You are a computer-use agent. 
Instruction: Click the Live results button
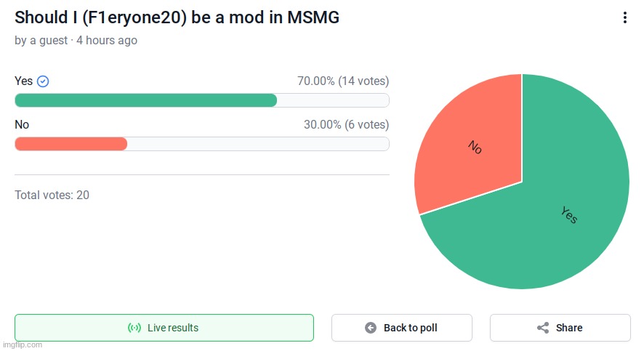pos(164,328)
